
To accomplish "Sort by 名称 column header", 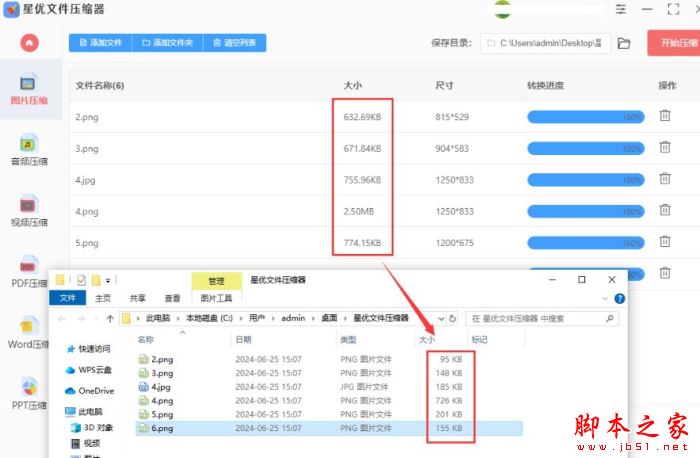I will (x=146, y=340).
